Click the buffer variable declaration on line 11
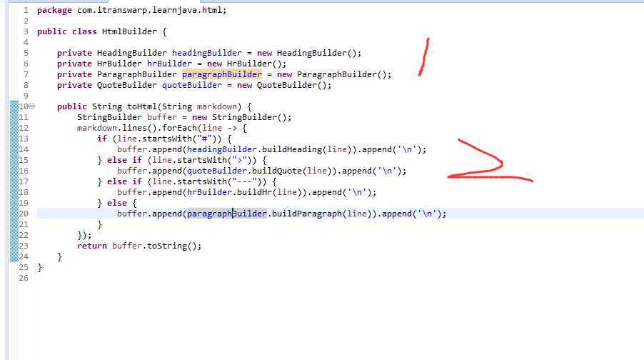This screenshot has height=360, width=644. pos(162,117)
